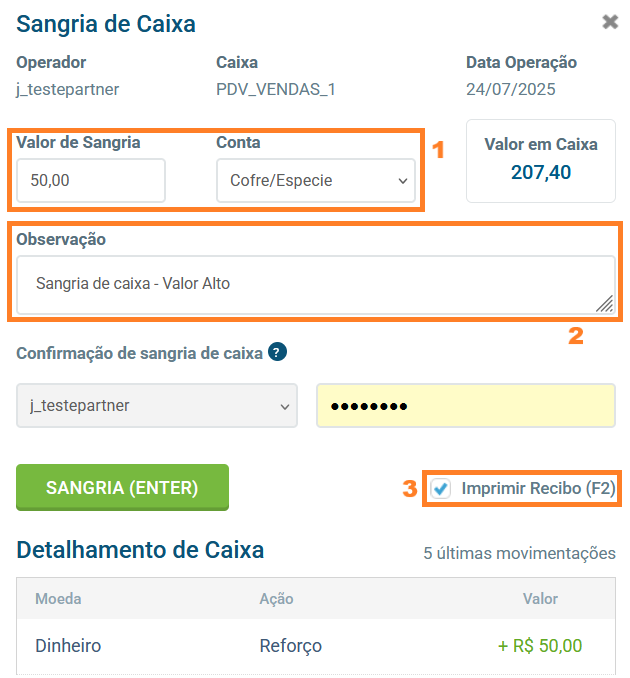Expand the j_testepartner operator confirmation dropdown
The width and height of the screenshot is (630, 678).
(157, 406)
